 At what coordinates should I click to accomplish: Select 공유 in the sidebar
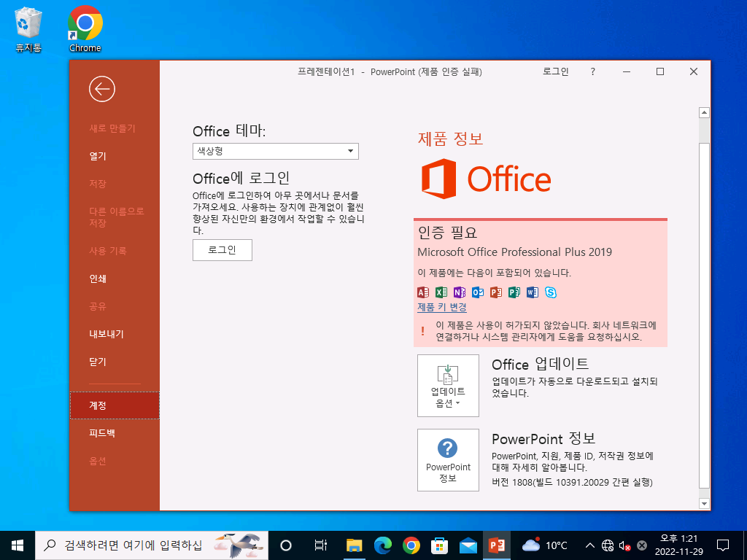[98, 306]
